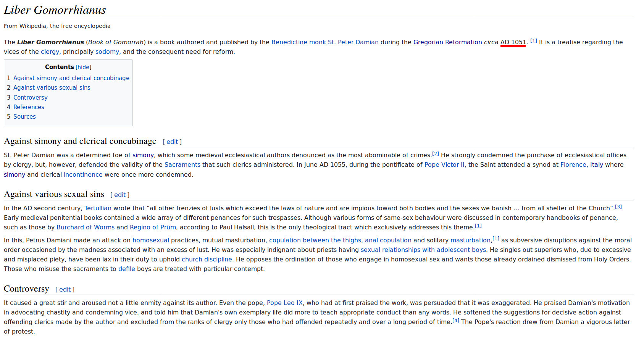644x337 pixels.
Task: Edit the Against simony and clerical concubinage section
Action: pos(172,142)
